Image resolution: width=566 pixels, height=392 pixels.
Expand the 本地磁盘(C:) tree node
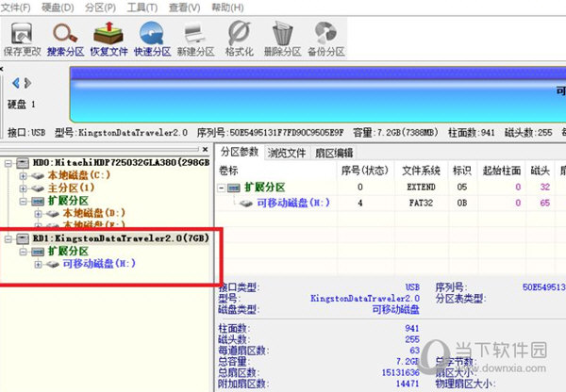tap(24, 175)
